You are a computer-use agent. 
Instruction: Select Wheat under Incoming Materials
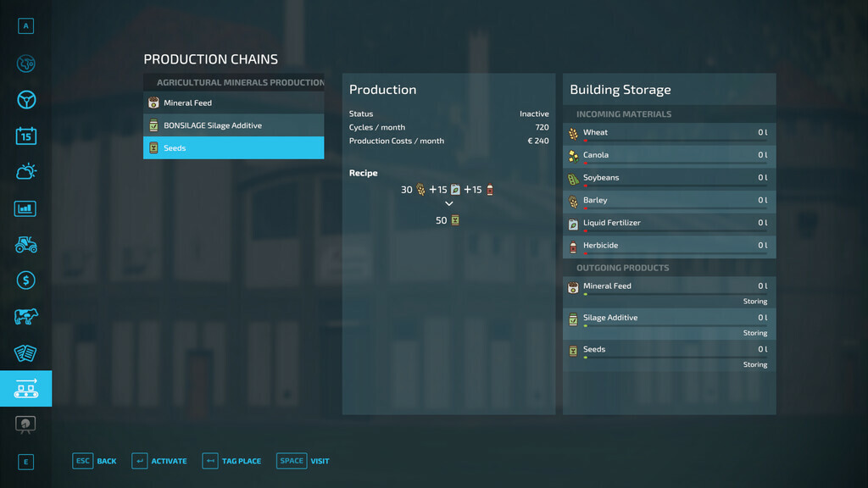669,132
